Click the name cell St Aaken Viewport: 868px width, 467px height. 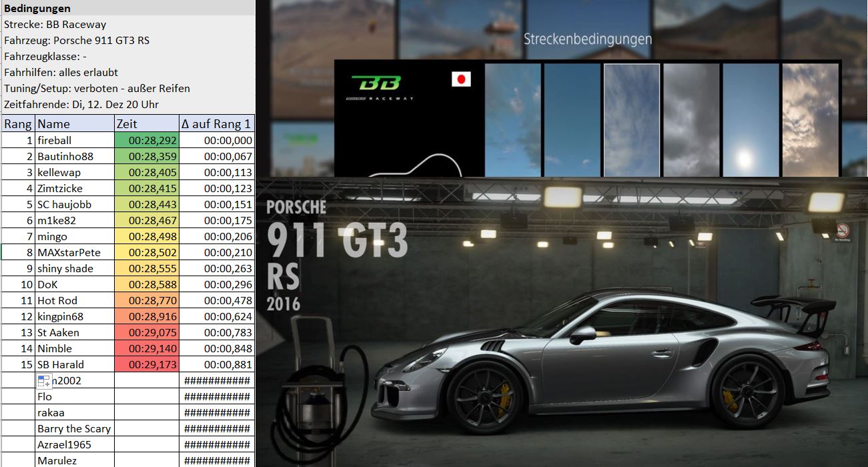click(x=75, y=332)
